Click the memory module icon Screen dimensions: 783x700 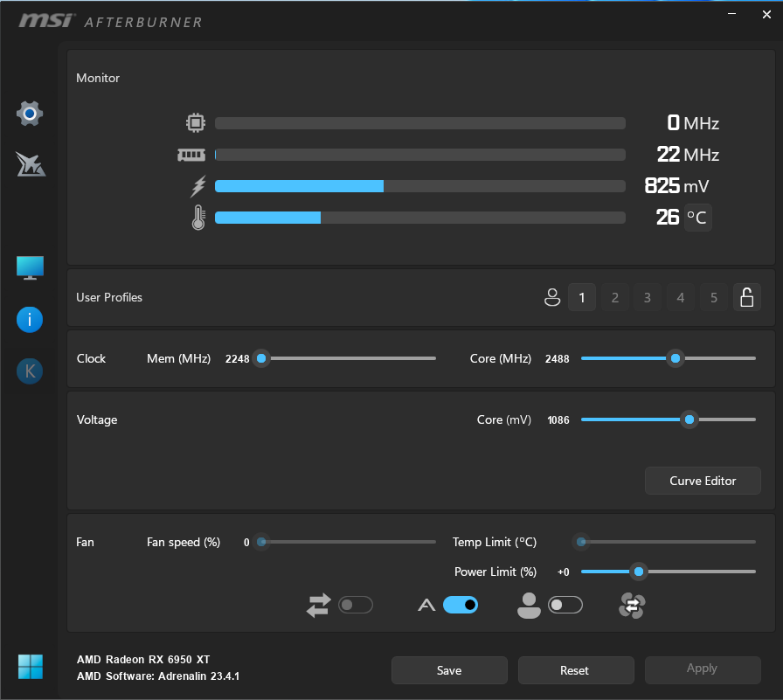point(191,155)
